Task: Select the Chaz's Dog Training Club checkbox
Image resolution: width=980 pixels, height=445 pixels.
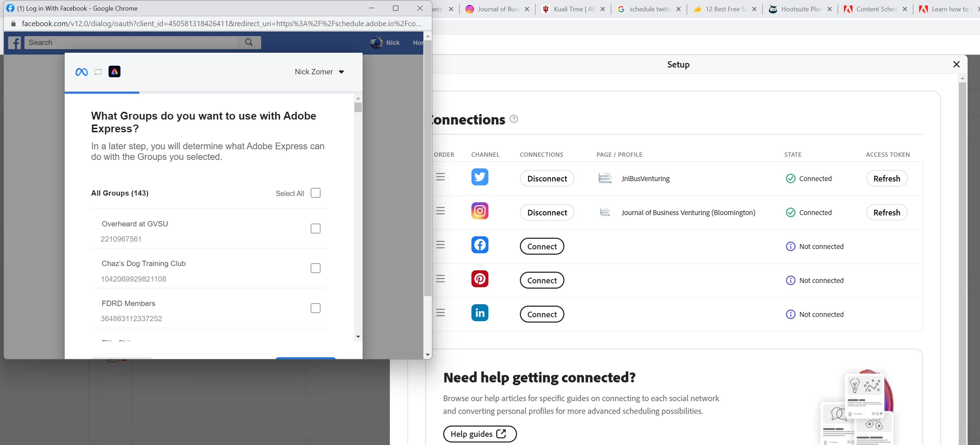Action: 315,268
